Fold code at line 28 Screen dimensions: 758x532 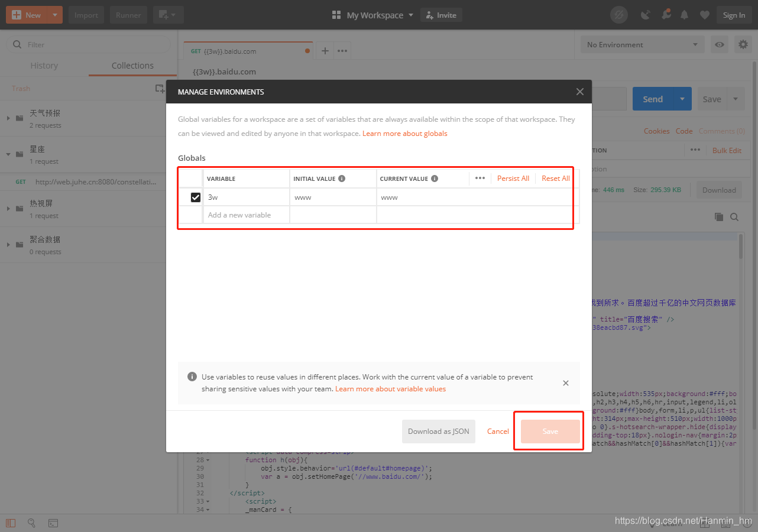click(207, 460)
